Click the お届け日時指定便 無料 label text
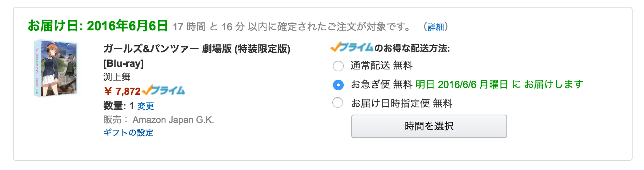 pyautogui.click(x=401, y=103)
